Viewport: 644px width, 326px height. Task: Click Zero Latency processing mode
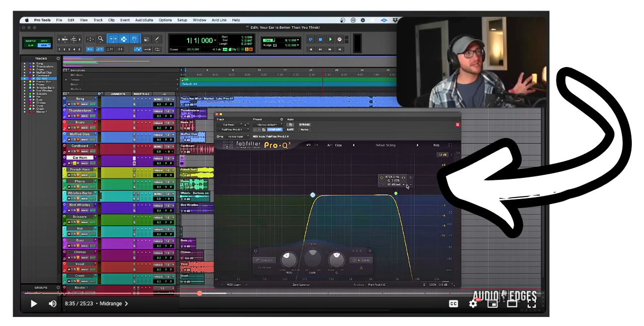pyautogui.click(x=301, y=285)
